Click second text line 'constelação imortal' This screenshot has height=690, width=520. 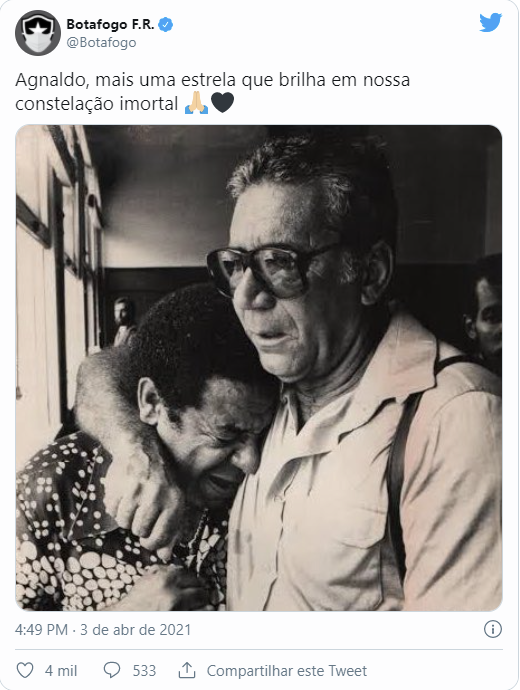tap(96, 104)
